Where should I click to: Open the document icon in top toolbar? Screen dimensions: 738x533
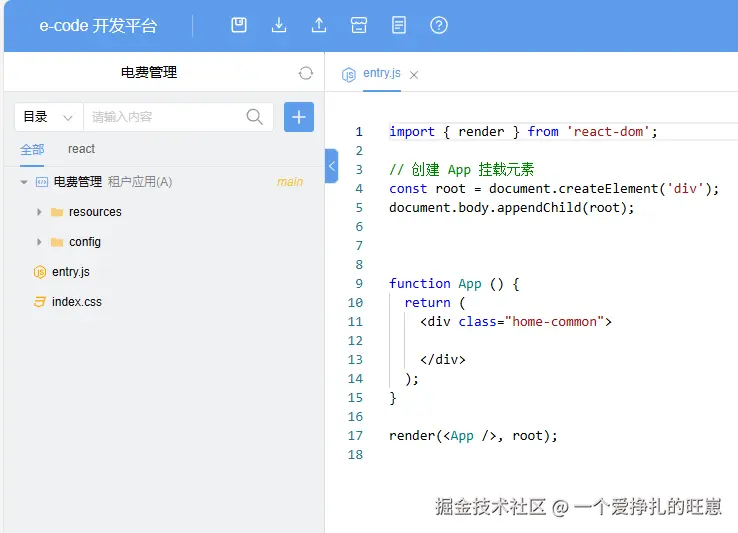click(x=399, y=25)
